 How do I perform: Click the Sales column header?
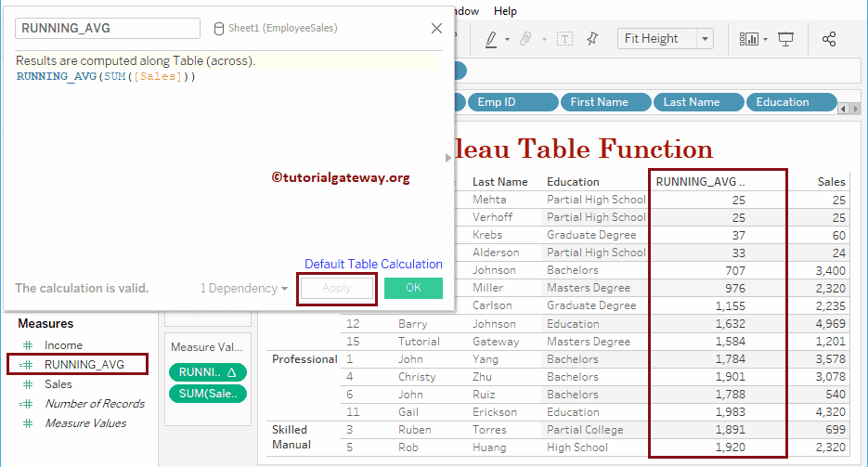click(x=831, y=181)
